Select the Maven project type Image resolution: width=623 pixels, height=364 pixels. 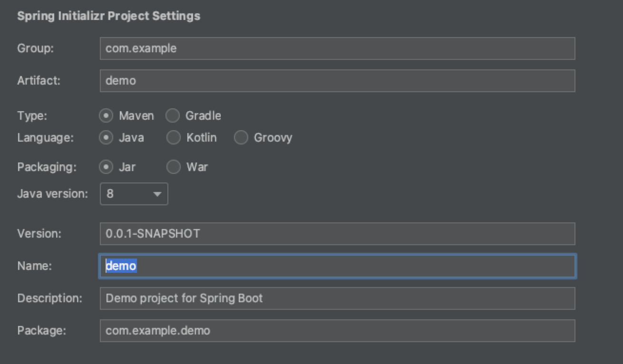click(107, 115)
